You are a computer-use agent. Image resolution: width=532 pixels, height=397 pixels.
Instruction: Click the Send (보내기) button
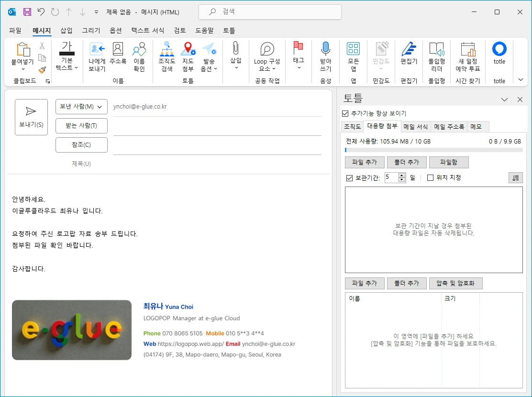click(x=31, y=117)
